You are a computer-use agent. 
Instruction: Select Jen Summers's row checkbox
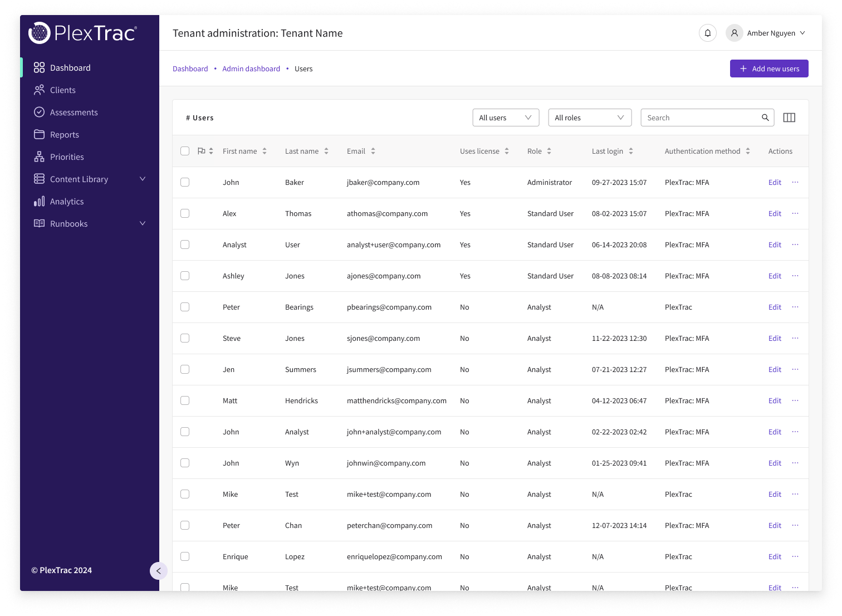[185, 369]
